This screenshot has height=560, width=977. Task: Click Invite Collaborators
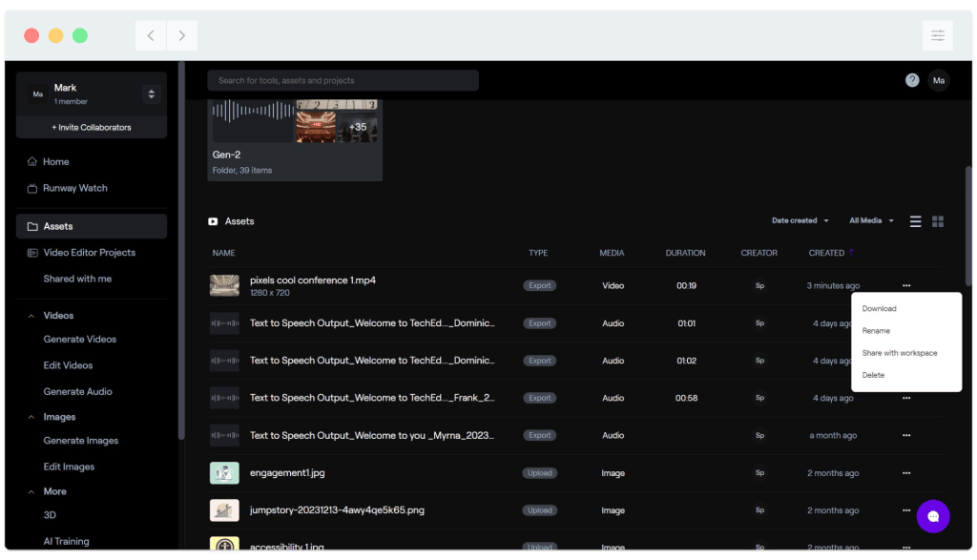[91, 127]
